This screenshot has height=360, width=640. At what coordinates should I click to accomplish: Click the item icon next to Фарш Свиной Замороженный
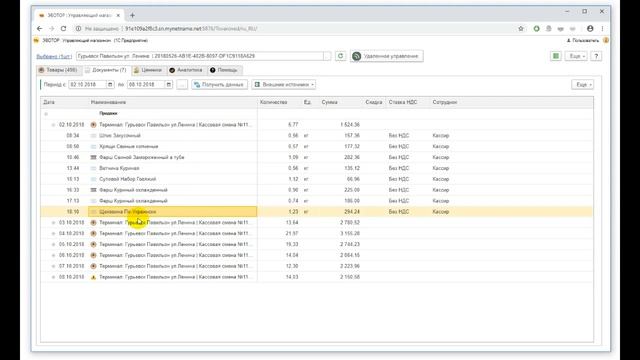[93, 157]
